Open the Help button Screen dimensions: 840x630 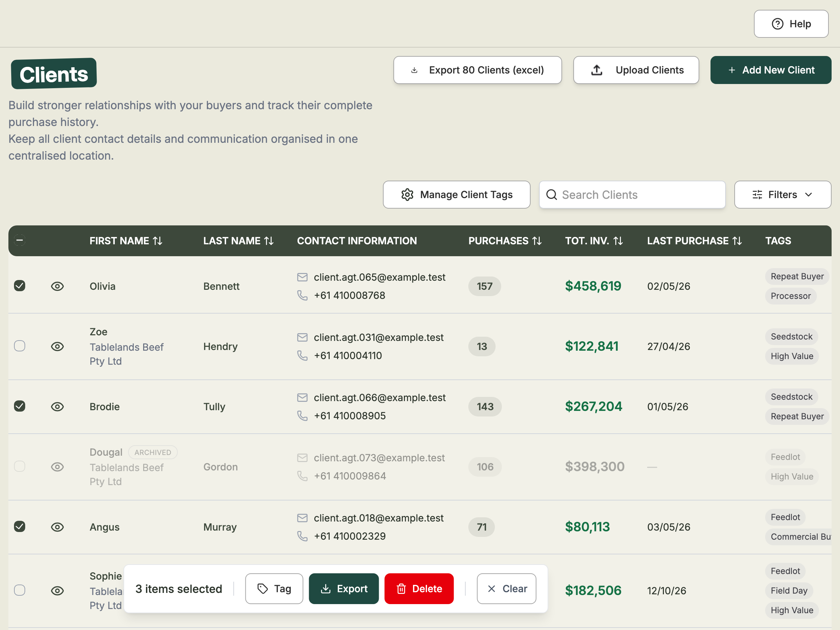point(791,24)
